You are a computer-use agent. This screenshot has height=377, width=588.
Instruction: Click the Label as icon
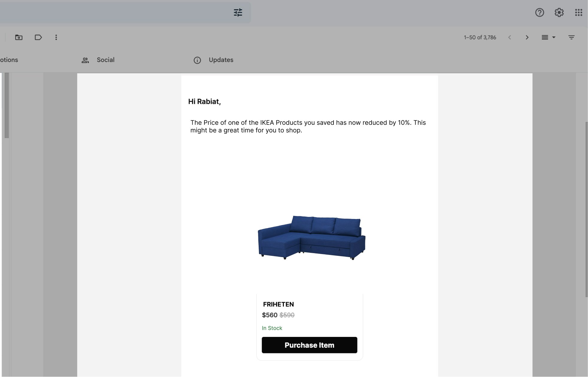pyautogui.click(x=38, y=37)
